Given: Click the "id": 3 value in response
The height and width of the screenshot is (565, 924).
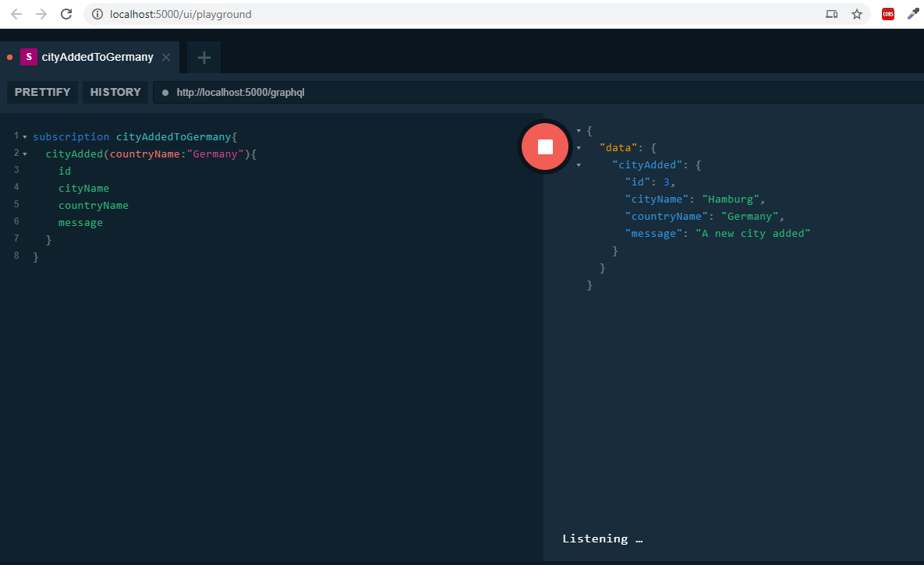Looking at the screenshot, I should click(x=667, y=182).
